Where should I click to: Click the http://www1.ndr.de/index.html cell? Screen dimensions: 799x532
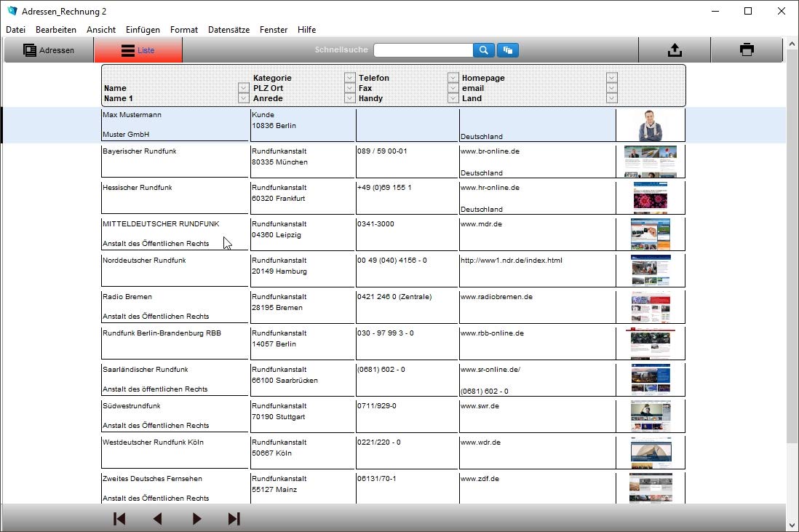[x=511, y=261]
